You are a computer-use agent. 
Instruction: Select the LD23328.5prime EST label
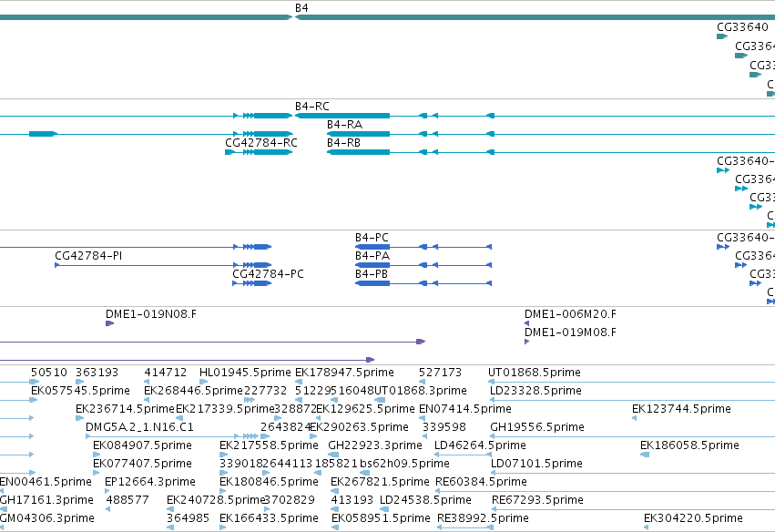tap(535, 391)
